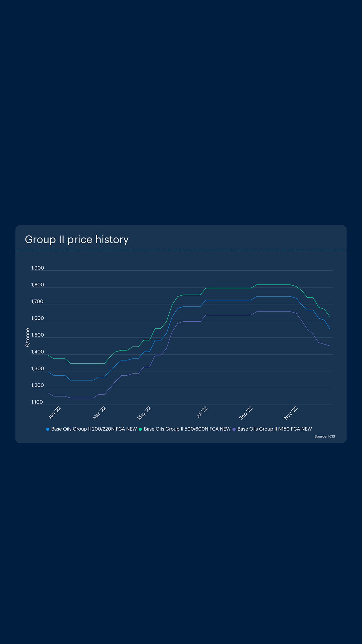Toggle the Base Oils Group II N150 series label

tap(275, 429)
